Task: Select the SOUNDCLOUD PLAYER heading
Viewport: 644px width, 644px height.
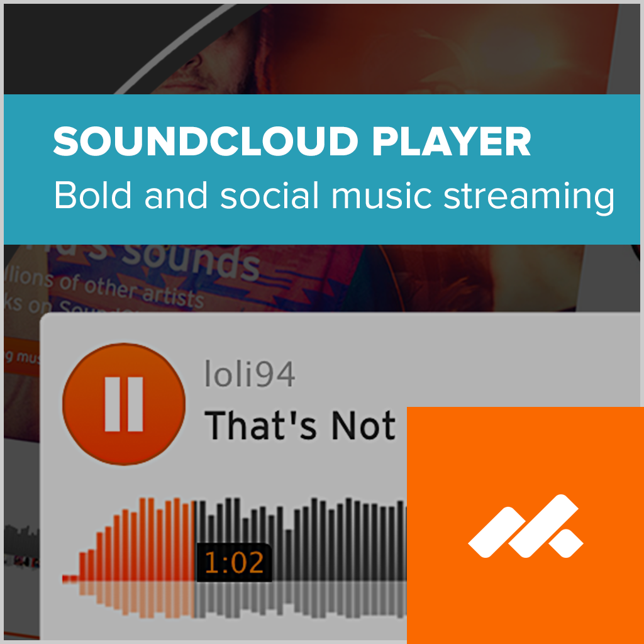Action: click(x=292, y=142)
